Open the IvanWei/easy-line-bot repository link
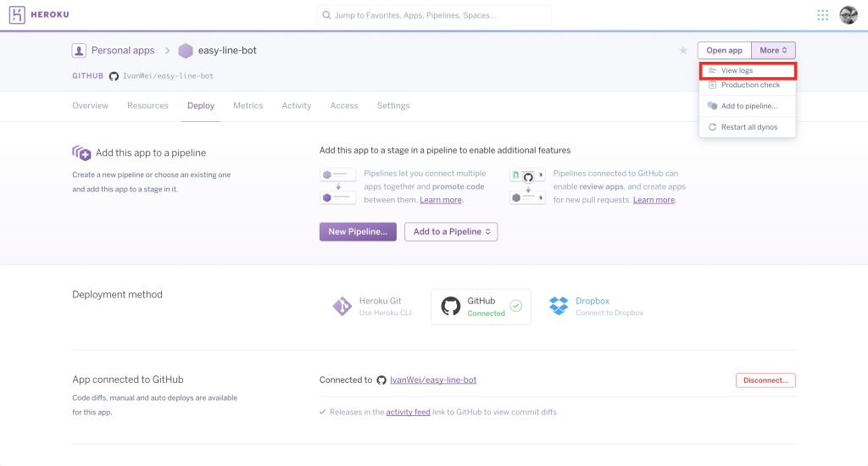This screenshot has width=868, height=466. [433, 380]
